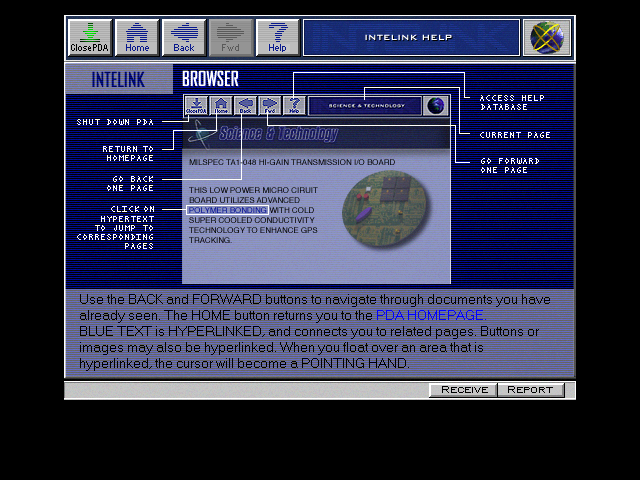Click the small ClosePDA icon in browser diagram

tap(196, 105)
